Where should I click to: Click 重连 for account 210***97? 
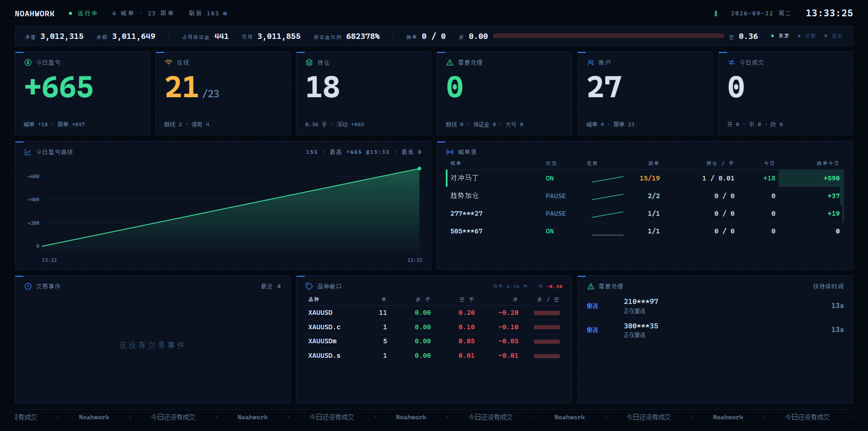(x=592, y=306)
